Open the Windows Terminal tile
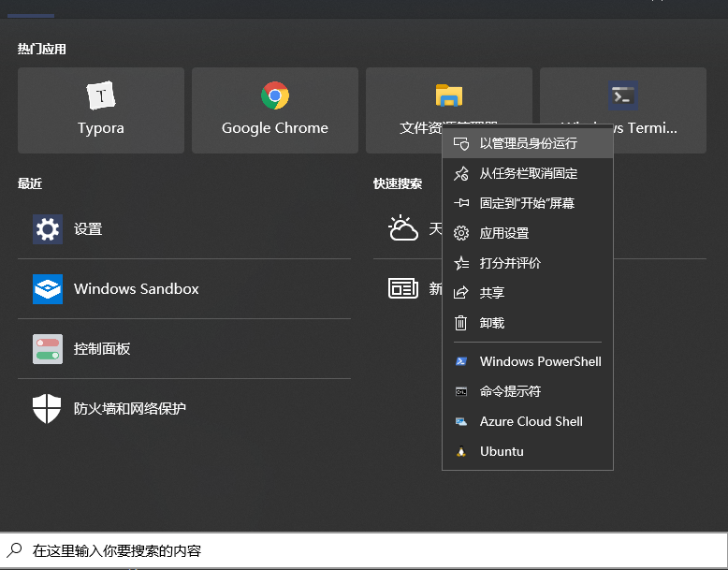This screenshot has height=570, width=728. (622, 110)
